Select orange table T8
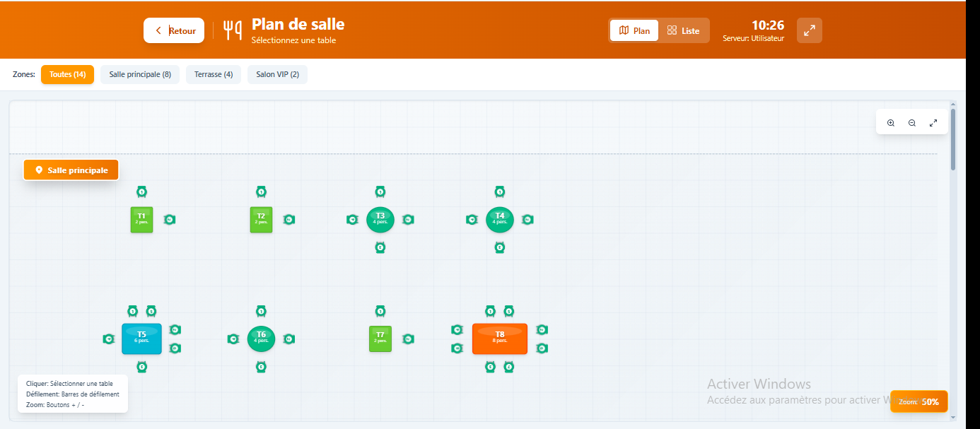Screen dimensions: 980x429 pyautogui.click(x=500, y=339)
